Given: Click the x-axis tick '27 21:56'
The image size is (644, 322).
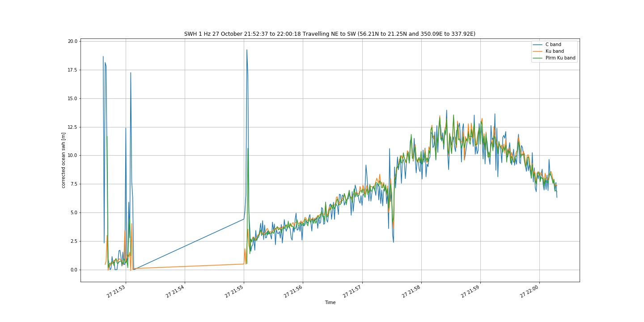Looking at the screenshot, I should [x=294, y=292].
